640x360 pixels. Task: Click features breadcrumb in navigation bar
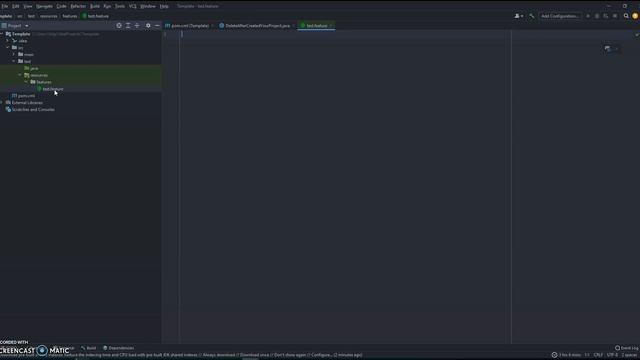tap(69, 16)
